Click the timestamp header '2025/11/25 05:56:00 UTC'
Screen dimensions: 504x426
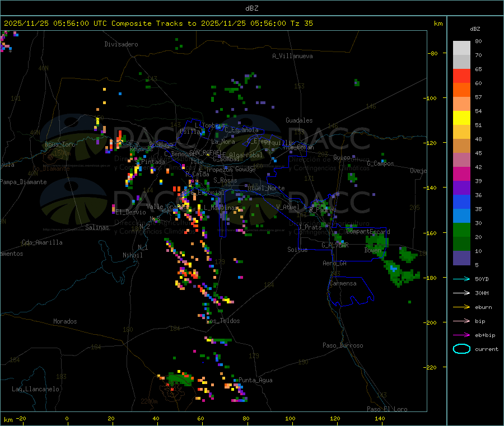coord(55,24)
